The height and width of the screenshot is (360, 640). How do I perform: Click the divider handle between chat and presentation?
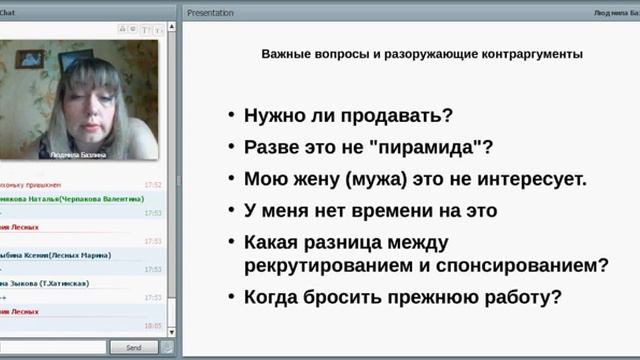(x=178, y=181)
